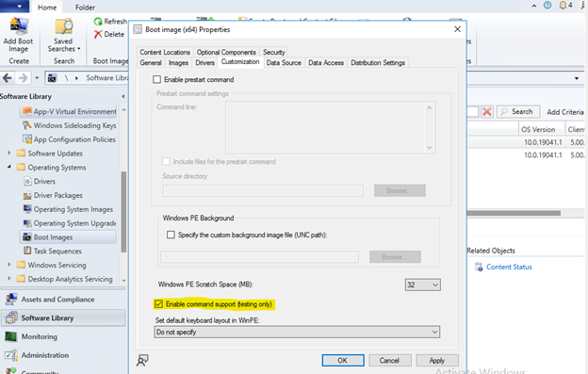This screenshot has width=588, height=374.
Task: Click the results list horizontal scrollbar
Action: click(514, 213)
